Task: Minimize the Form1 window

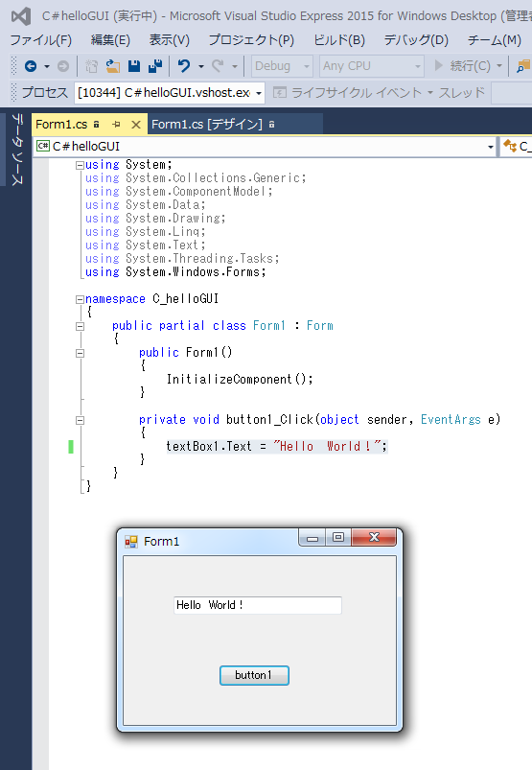Action: click(312, 538)
